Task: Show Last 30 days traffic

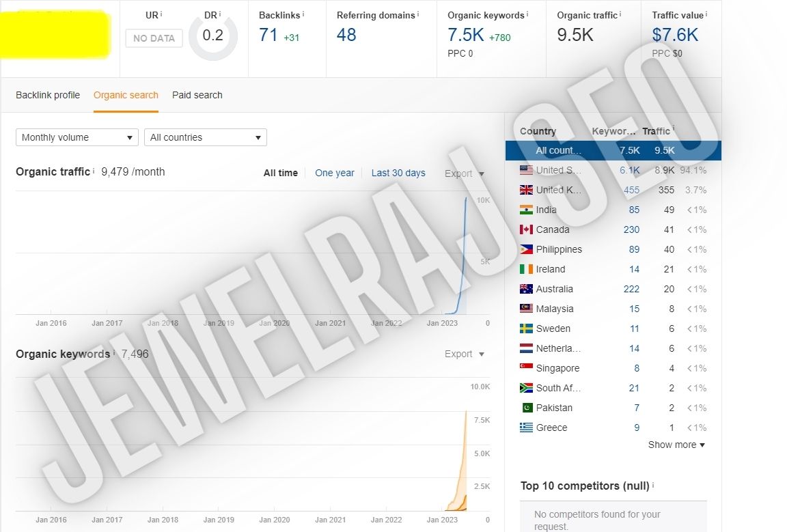Action: click(x=398, y=173)
